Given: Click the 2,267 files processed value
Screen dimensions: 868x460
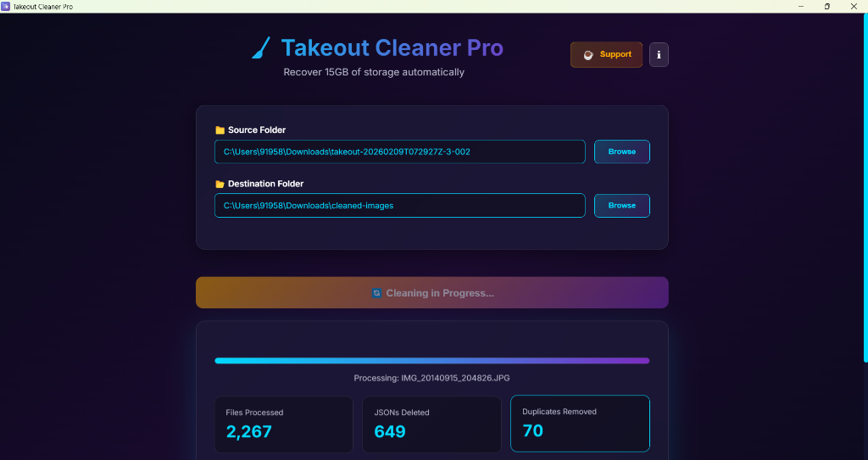Looking at the screenshot, I should tap(249, 432).
